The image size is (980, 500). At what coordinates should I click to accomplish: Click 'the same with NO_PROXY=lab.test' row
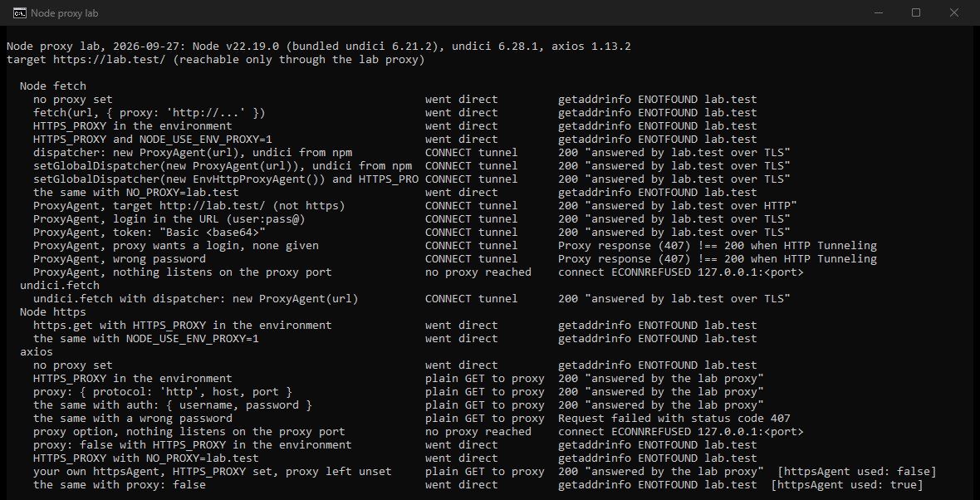point(395,193)
